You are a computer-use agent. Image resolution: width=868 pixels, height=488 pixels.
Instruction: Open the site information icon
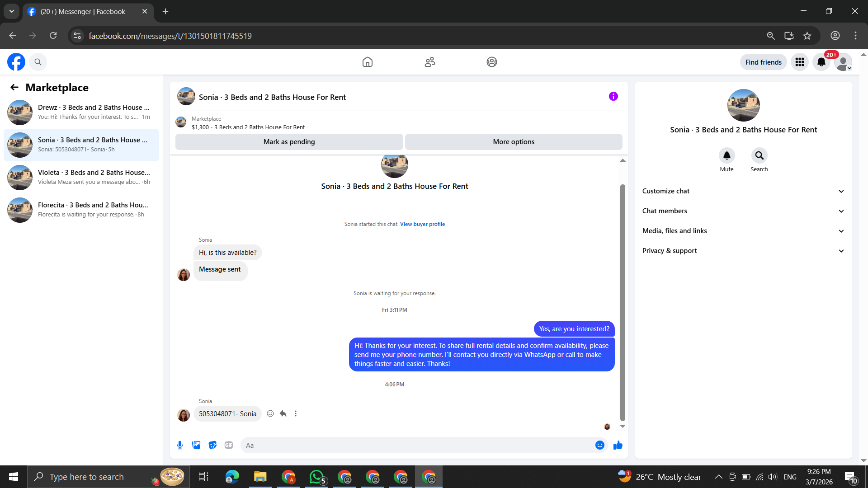click(x=77, y=36)
